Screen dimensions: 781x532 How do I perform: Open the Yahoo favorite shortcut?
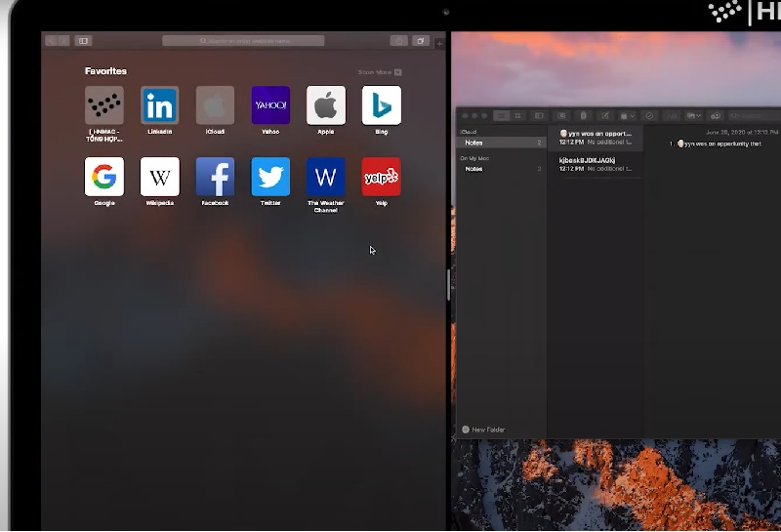[x=270, y=105]
